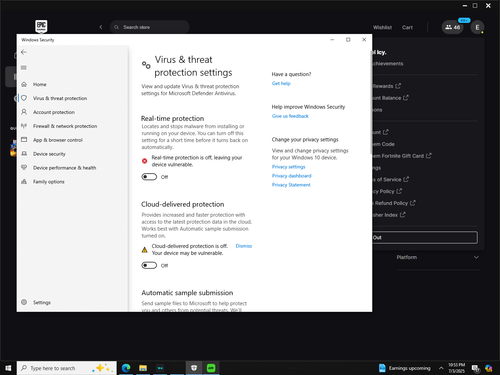This screenshot has height=375, width=500.
Task: Open Virus & threat protection in sidebar
Action: (60, 98)
